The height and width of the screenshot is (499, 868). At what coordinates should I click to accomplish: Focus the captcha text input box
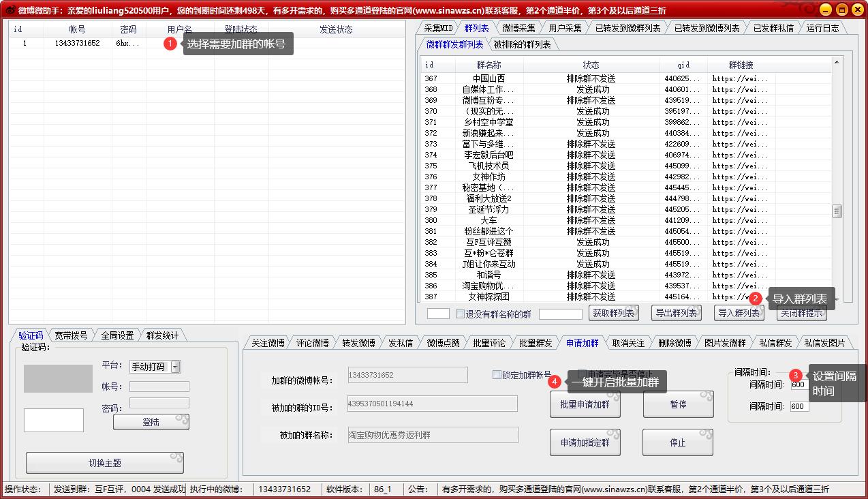click(54, 420)
